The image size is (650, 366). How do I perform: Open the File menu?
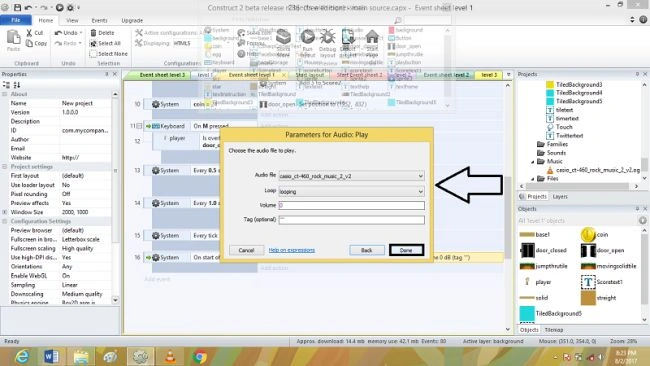(x=16, y=20)
